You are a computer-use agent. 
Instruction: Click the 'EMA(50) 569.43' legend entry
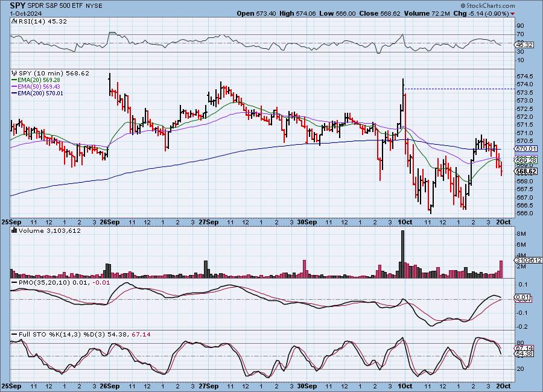click(x=39, y=87)
